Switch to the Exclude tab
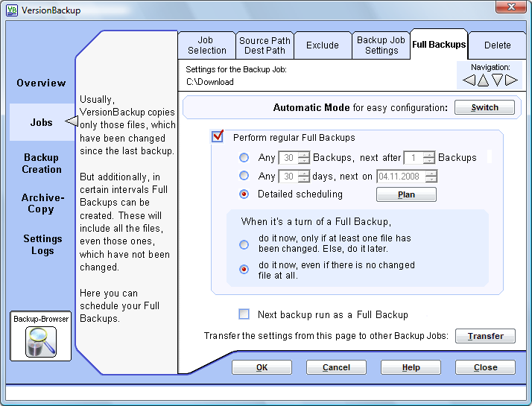Viewport: 532px width, 406px height. click(323, 45)
